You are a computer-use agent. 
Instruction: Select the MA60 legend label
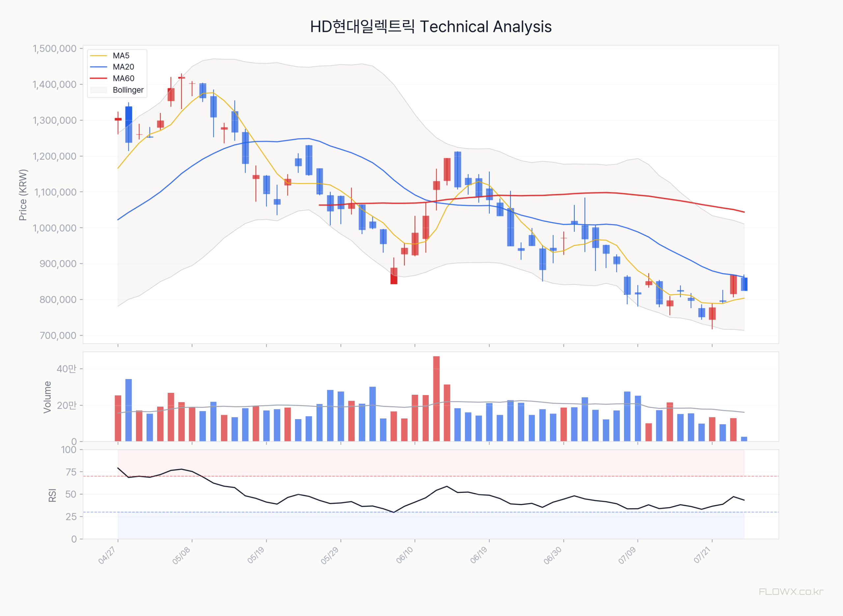pyautogui.click(x=123, y=79)
